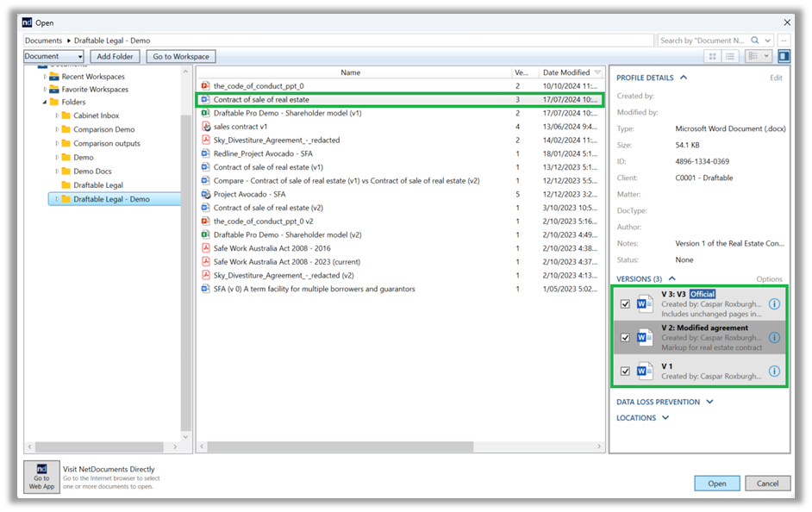The height and width of the screenshot is (512, 812).
Task: Click the PowerPoint icon of the_code_of_conduct_ppt_0
Action: point(206,86)
